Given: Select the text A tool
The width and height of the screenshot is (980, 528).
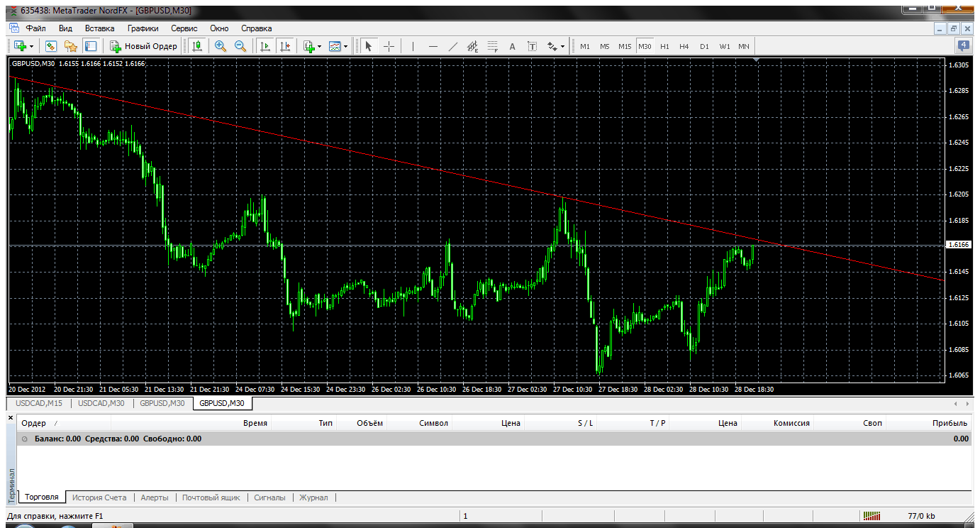Looking at the screenshot, I should point(512,46).
